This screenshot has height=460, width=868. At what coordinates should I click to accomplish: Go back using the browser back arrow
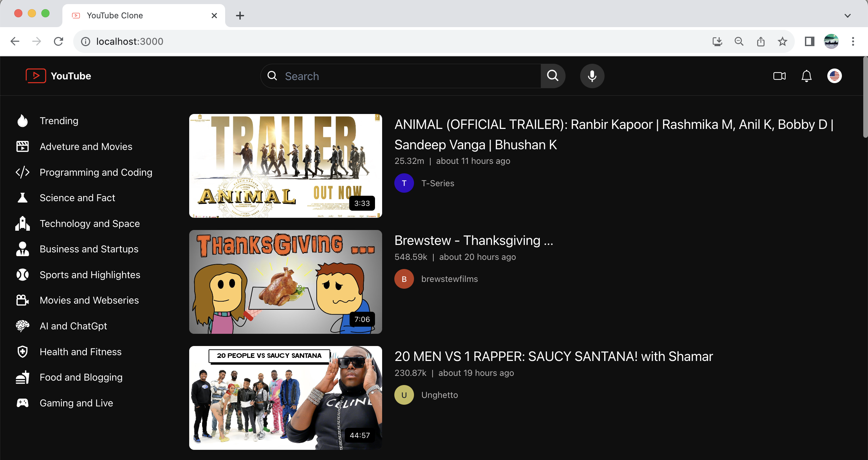[x=15, y=41]
